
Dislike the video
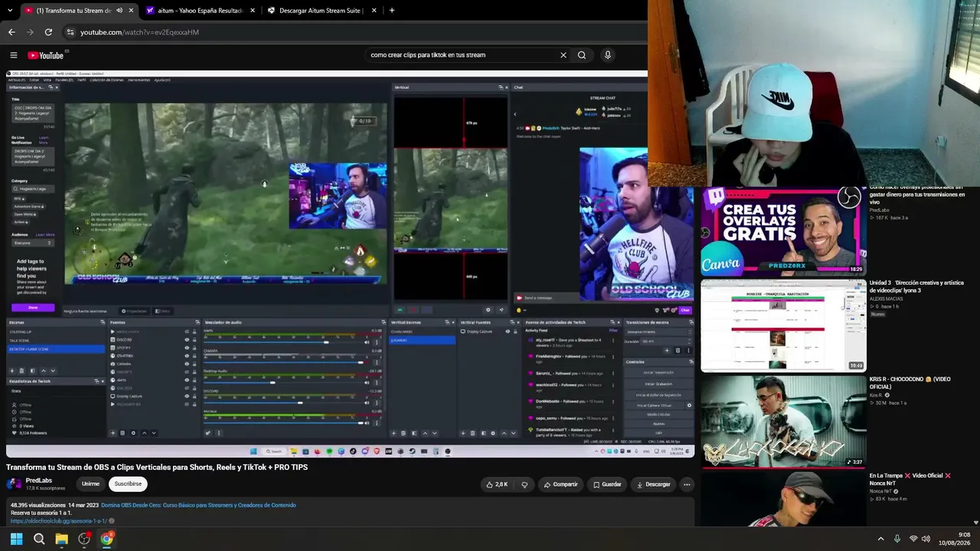tap(524, 484)
